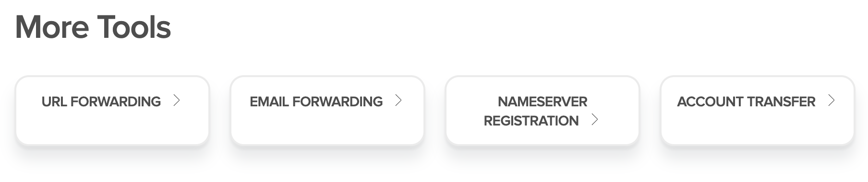Click the word EMAIL in second card
Viewport: 868px width, 182px height.
coord(269,102)
